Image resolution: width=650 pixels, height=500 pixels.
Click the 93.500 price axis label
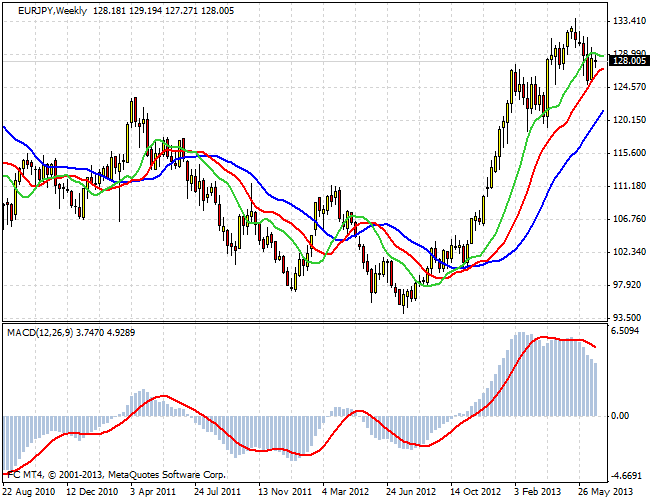pyautogui.click(x=629, y=318)
